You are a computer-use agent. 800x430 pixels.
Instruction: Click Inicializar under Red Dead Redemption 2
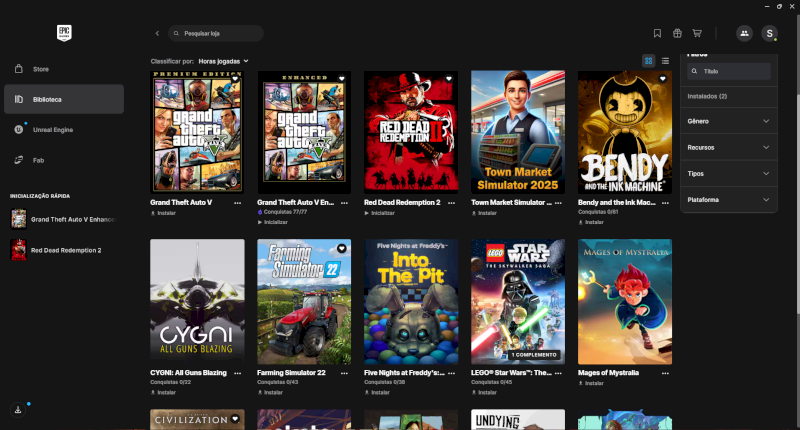[380, 213]
